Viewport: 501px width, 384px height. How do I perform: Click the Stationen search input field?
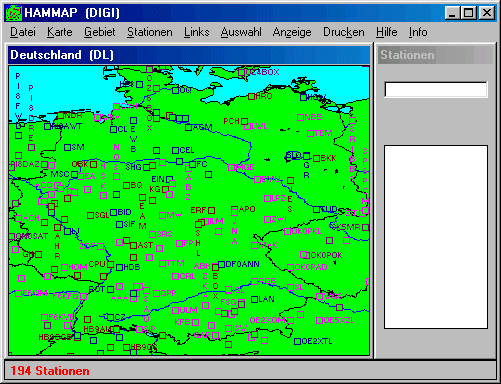pos(436,89)
